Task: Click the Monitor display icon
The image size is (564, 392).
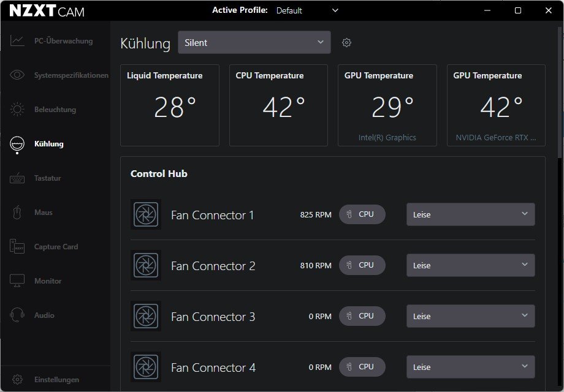Action: coord(17,281)
